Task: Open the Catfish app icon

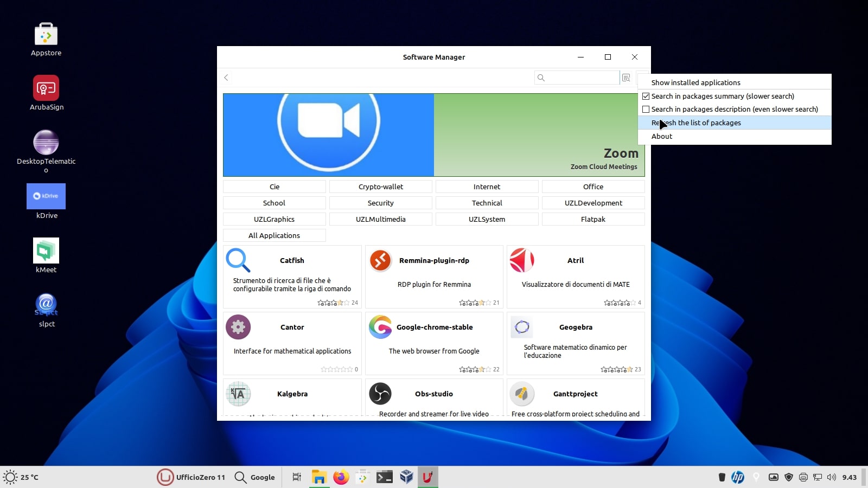Action: click(x=238, y=260)
